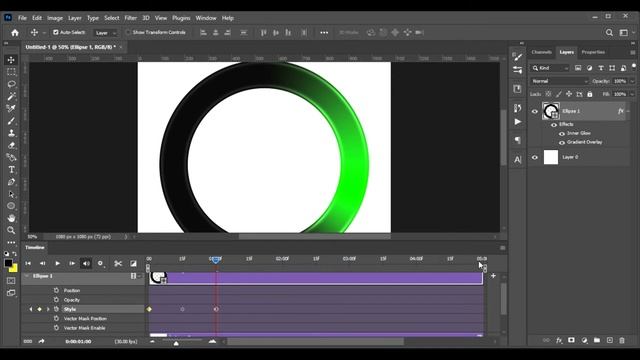Add a layer style with fx button

pos(559,340)
